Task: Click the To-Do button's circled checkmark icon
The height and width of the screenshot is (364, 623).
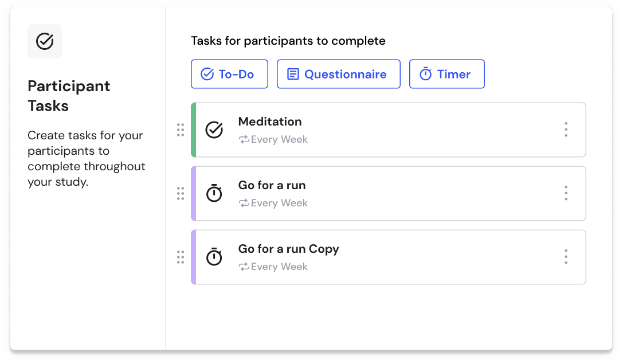Action: coord(207,73)
